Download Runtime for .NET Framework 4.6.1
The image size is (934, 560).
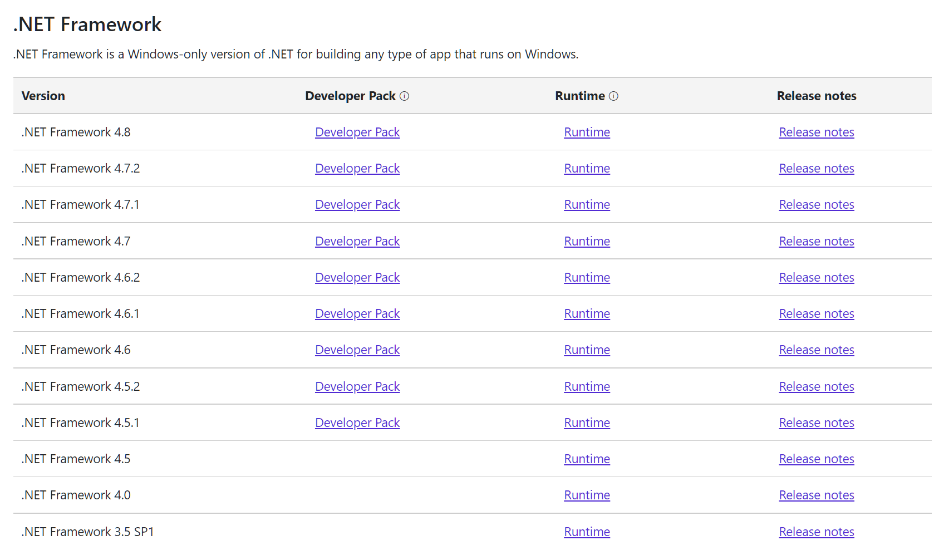587,314
